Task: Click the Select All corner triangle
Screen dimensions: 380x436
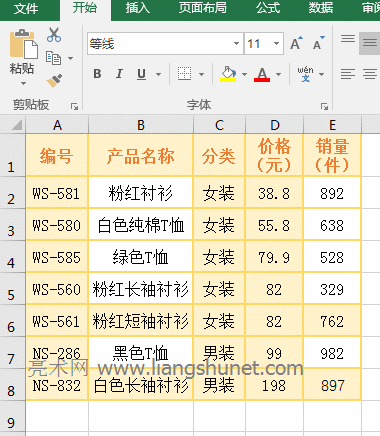Action: 17,125
